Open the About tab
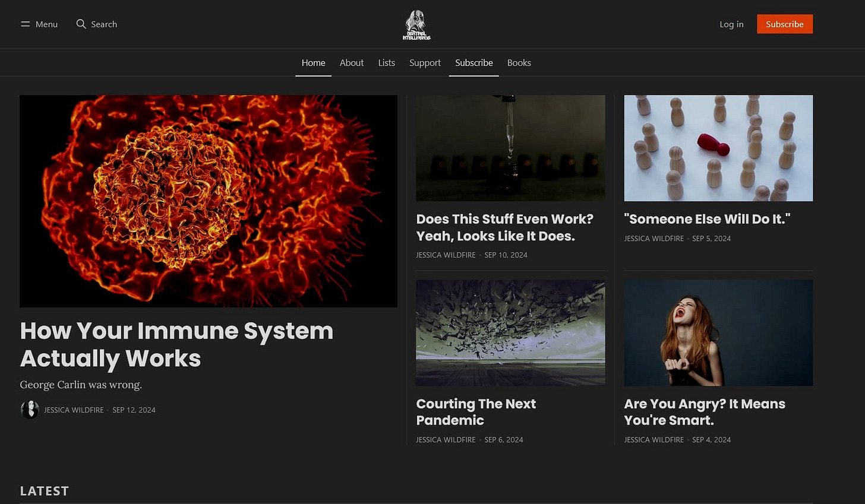865x504 pixels. [352, 63]
